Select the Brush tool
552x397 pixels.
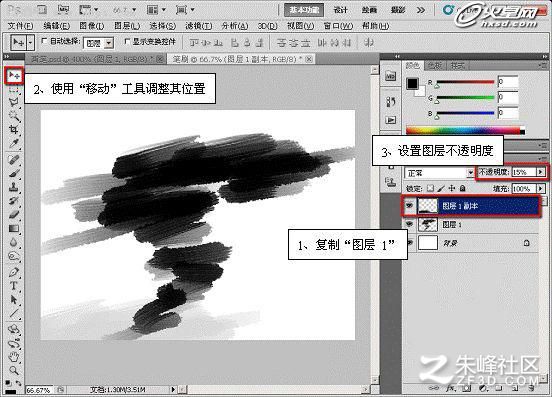(14, 173)
